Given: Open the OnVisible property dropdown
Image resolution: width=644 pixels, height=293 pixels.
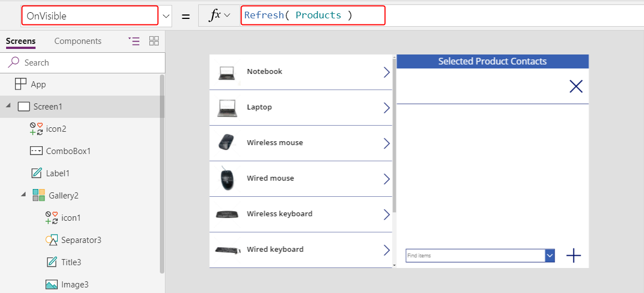Looking at the screenshot, I should click(x=167, y=16).
